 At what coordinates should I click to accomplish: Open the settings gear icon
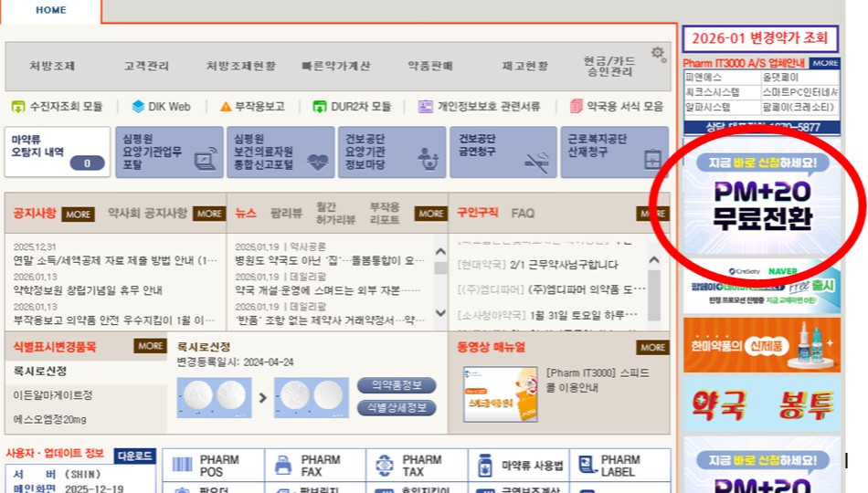(658, 54)
